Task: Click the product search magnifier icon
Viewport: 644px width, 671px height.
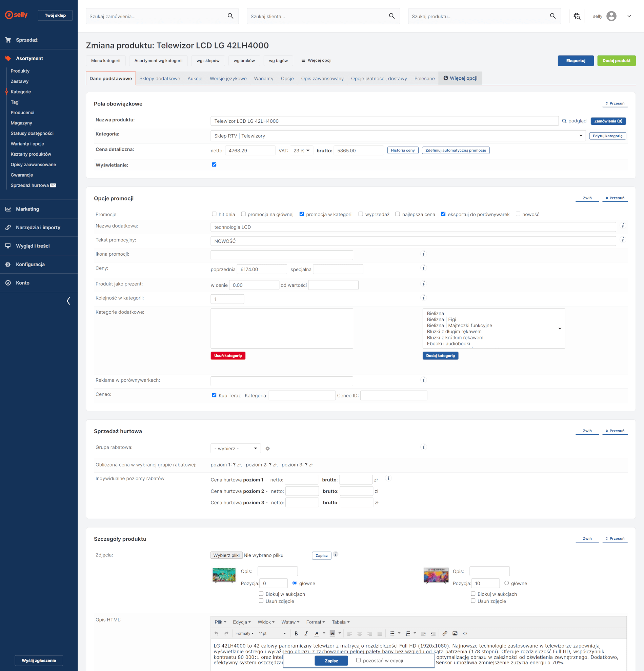Action: tap(552, 16)
